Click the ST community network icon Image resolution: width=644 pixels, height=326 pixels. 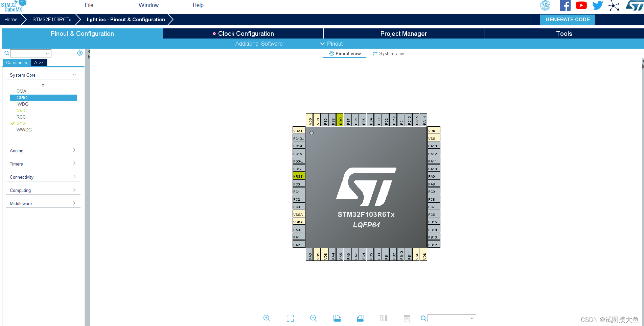pyautogui.click(x=614, y=6)
